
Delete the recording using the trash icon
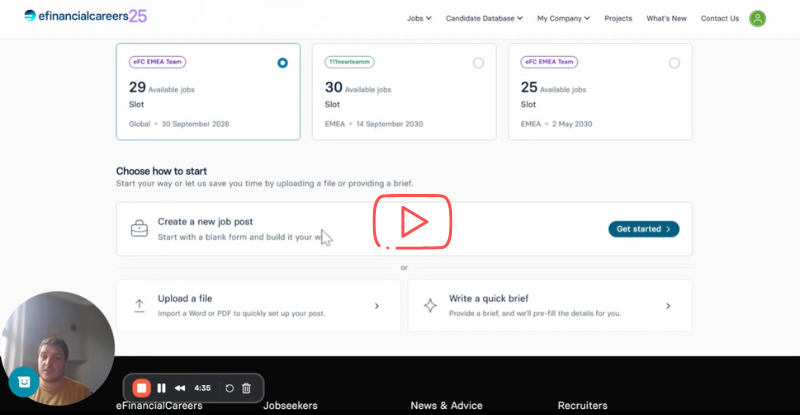tap(247, 388)
